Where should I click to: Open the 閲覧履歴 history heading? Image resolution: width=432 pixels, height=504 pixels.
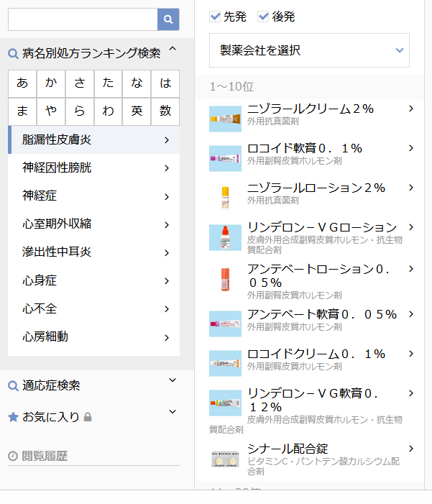pyautogui.click(x=45, y=456)
